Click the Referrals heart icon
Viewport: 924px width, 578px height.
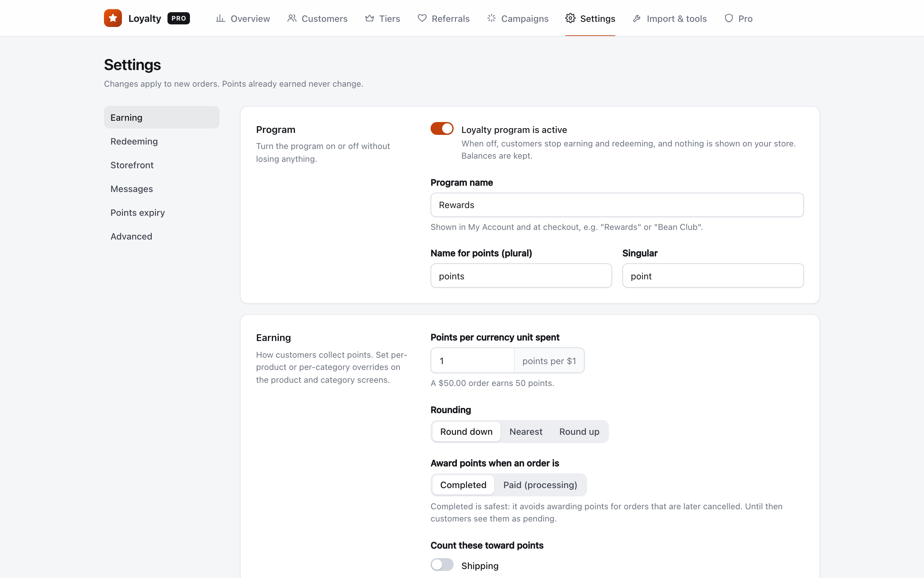[422, 18]
